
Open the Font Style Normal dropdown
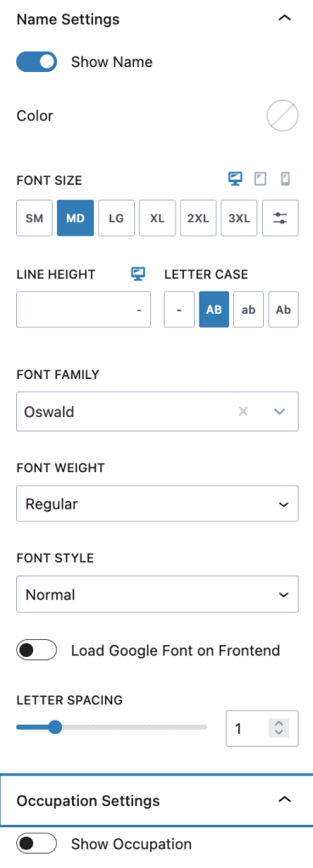pyautogui.click(x=157, y=594)
